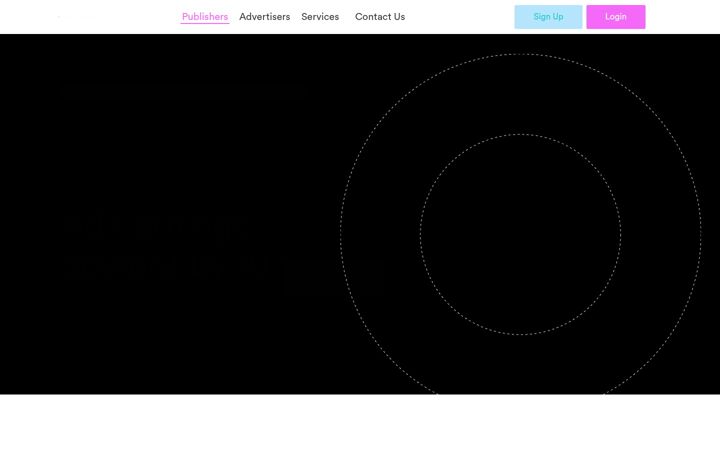Viewport: 720px width, 450px height.
Task: Click the Sign Up button
Action: coord(548,17)
